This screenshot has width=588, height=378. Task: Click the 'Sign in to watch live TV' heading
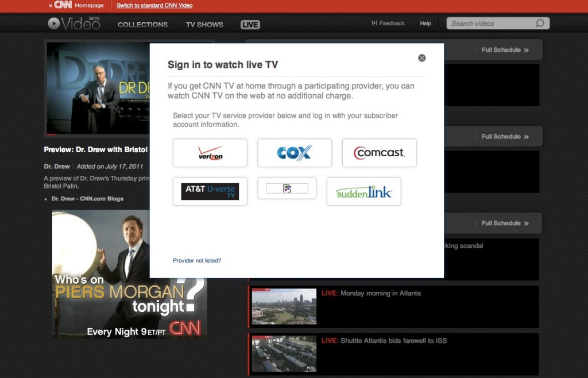pyautogui.click(x=223, y=64)
